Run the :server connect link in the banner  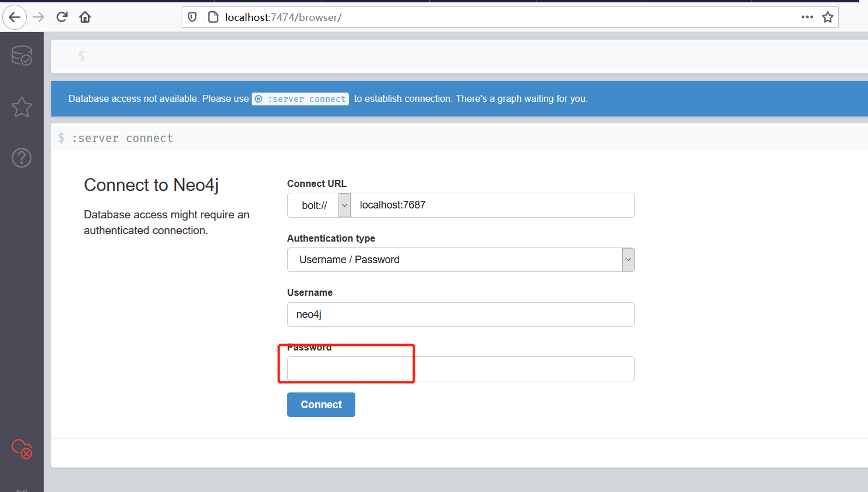[x=301, y=99]
